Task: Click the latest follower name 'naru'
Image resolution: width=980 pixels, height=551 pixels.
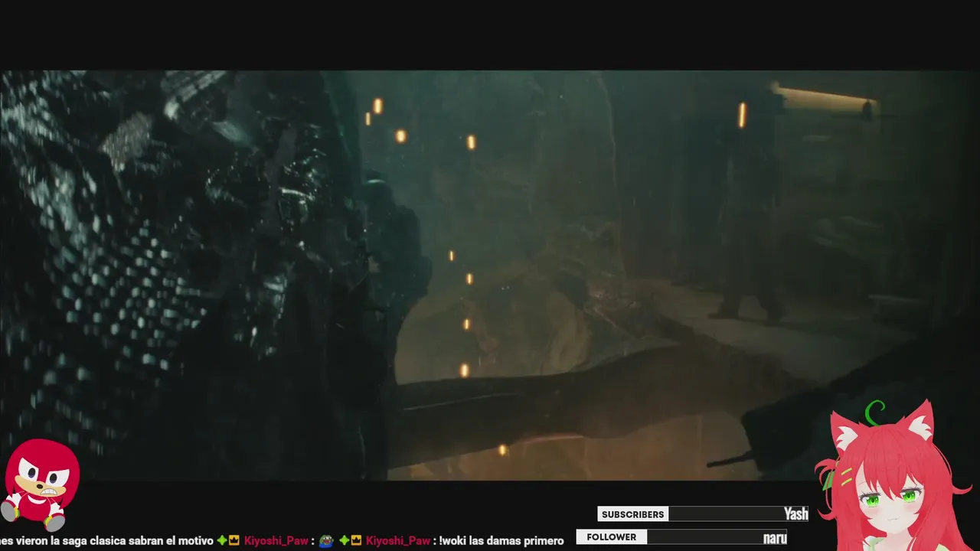Action: (x=775, y=538)
